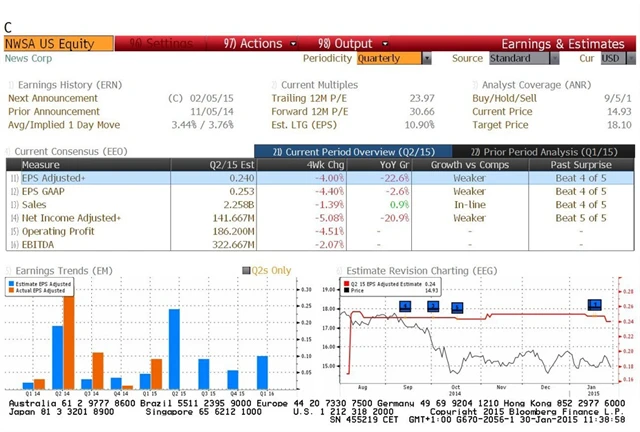Open the Periodicity Quarterly dropdown
The height and width of the screenshot is (432, 640).
point(394,59)
